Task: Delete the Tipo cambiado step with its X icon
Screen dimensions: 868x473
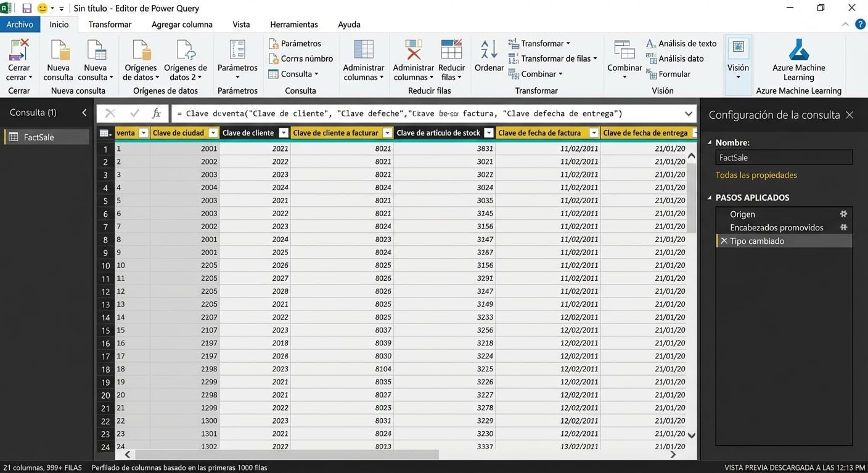Action: click(724, 240)
